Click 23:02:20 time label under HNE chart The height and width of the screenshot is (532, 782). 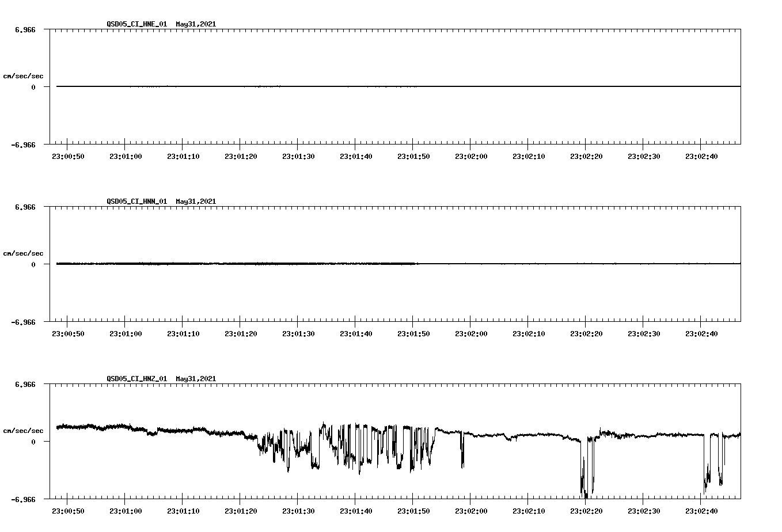pyautogui.click(x=586, y=157)
